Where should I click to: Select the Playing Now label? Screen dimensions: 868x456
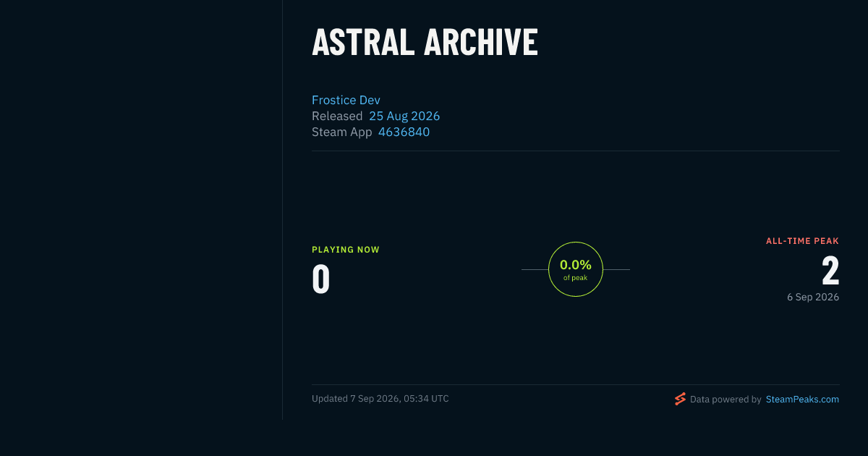pyautogui.click(x=346, y=250)
